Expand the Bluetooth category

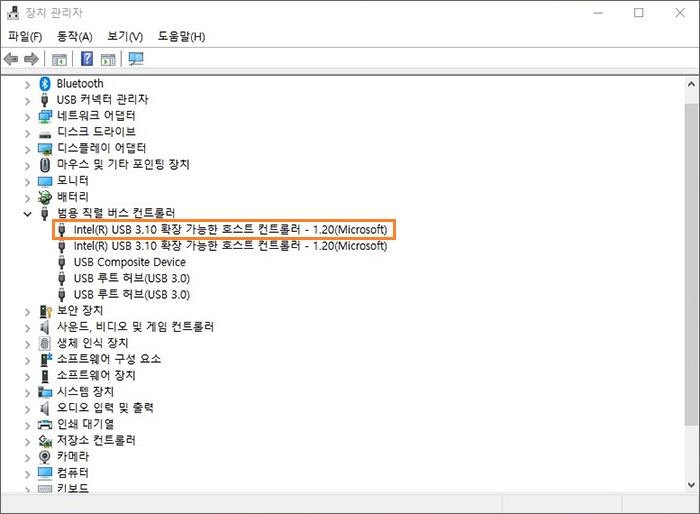[x=27, y=84]
